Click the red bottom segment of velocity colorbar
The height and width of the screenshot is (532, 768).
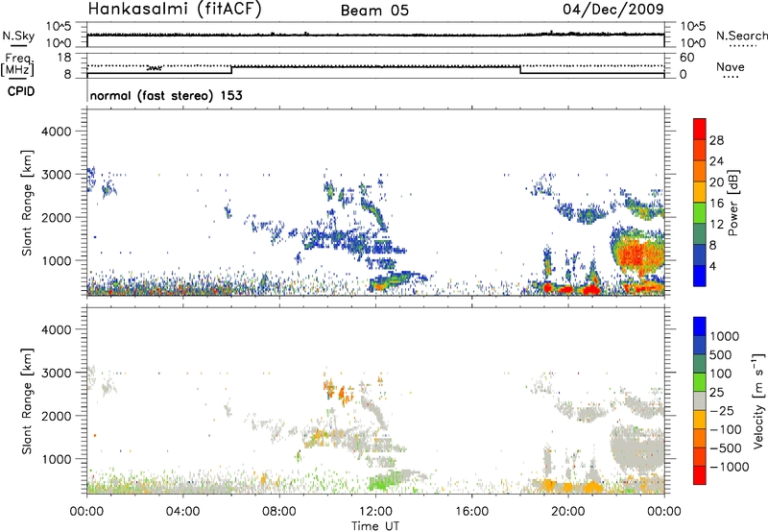tap(700, 475)
